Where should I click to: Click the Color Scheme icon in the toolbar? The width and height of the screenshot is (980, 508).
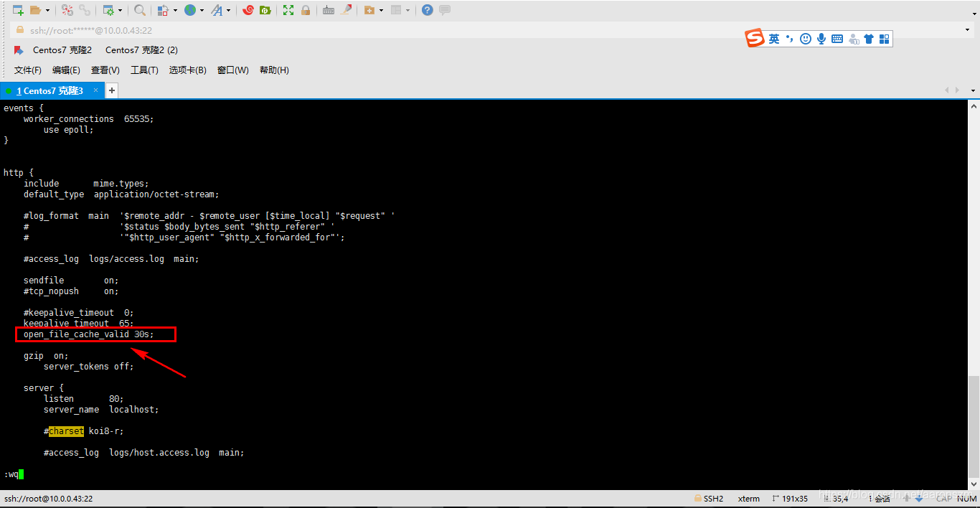tap(163, 10)
